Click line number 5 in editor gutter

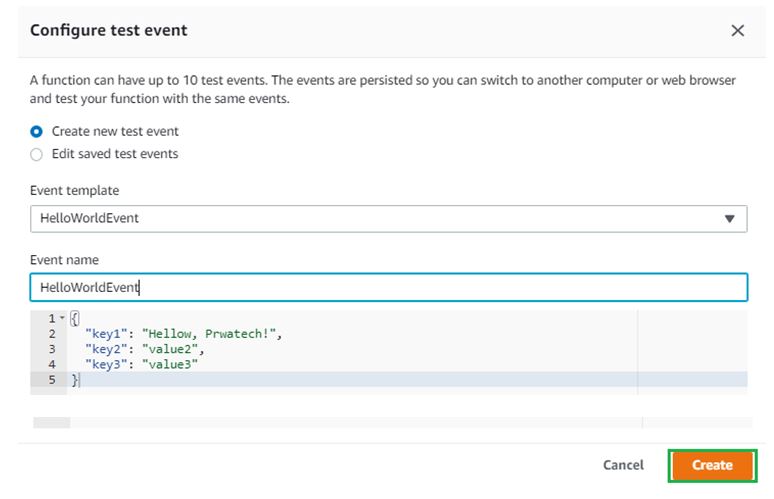click(x=51, y=380)
